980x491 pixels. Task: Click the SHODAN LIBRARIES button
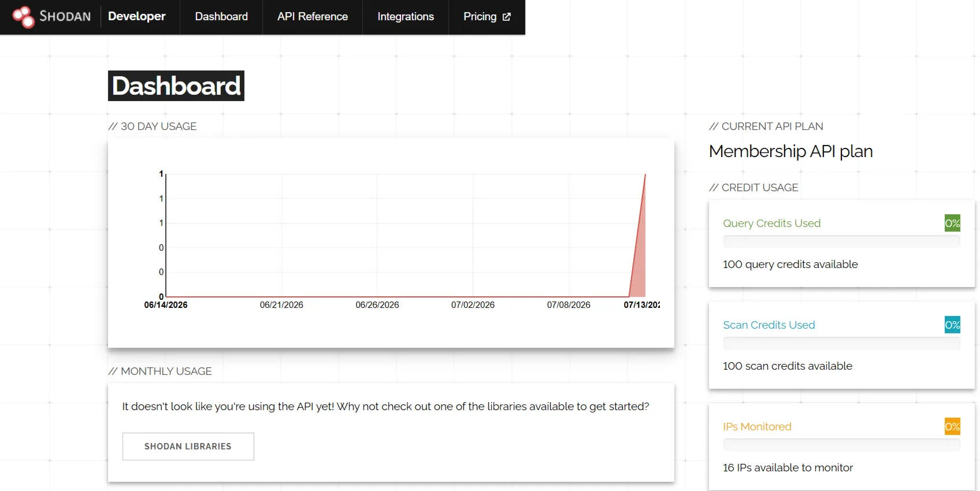[188, 447]
